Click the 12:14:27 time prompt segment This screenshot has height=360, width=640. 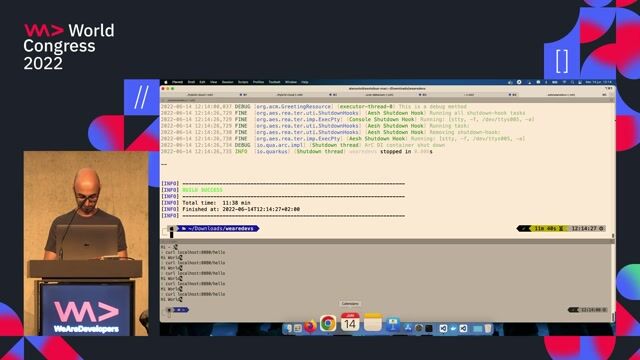(586, 229)
